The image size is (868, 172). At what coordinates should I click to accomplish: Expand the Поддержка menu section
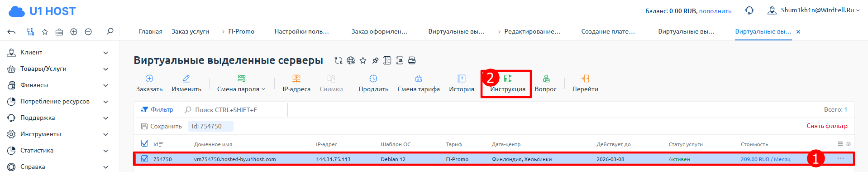pyautogui.click(x=58, y=118)
